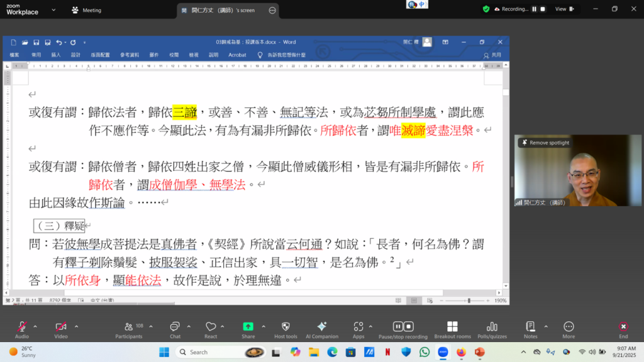Open the Chat panel
The height and width of the screenshot is (362, 644).
[x=175, y=327]
